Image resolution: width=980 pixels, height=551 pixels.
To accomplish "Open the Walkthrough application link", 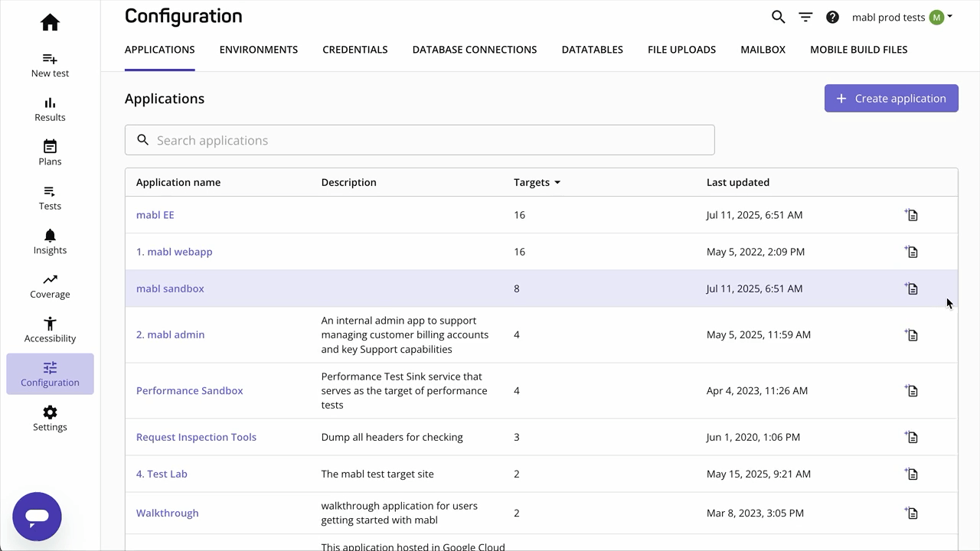I will 167,513.
